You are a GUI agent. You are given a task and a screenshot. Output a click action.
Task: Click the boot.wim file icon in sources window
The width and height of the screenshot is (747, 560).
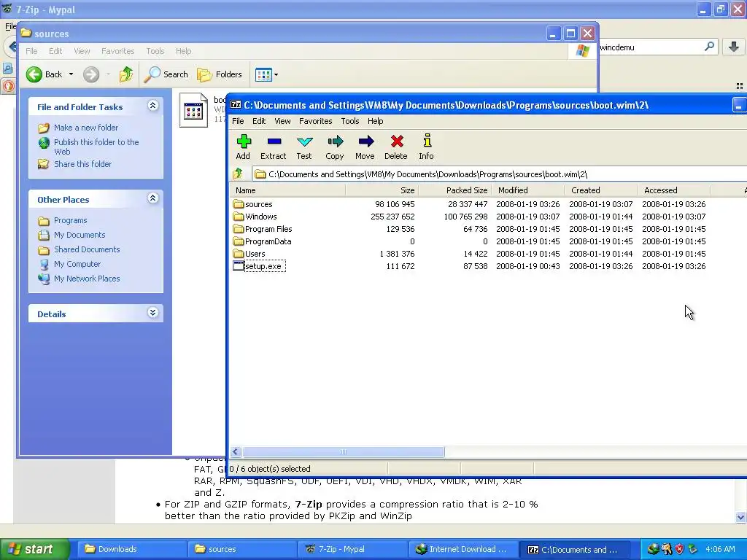(x=193, y=111)
